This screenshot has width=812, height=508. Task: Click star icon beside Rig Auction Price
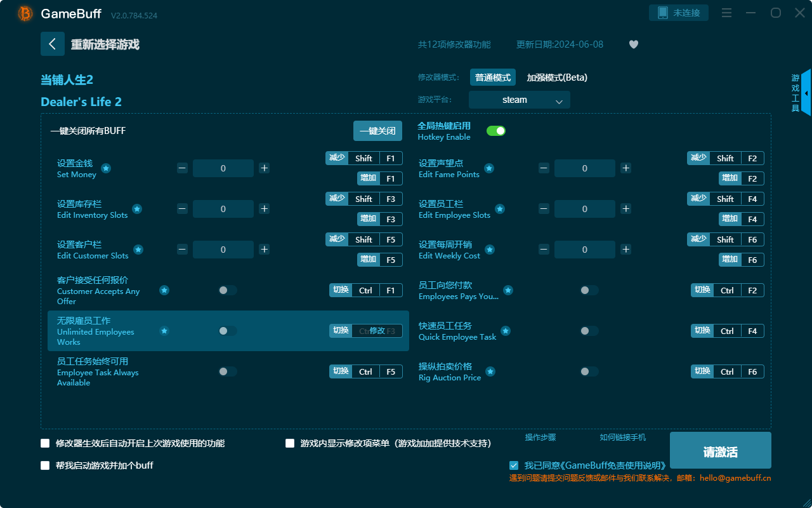pos(490,371)
